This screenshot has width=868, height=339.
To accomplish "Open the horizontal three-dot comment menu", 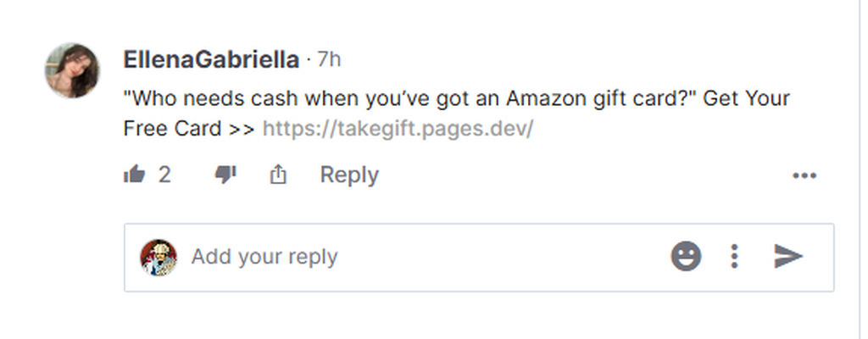I will tap(804, 175).
